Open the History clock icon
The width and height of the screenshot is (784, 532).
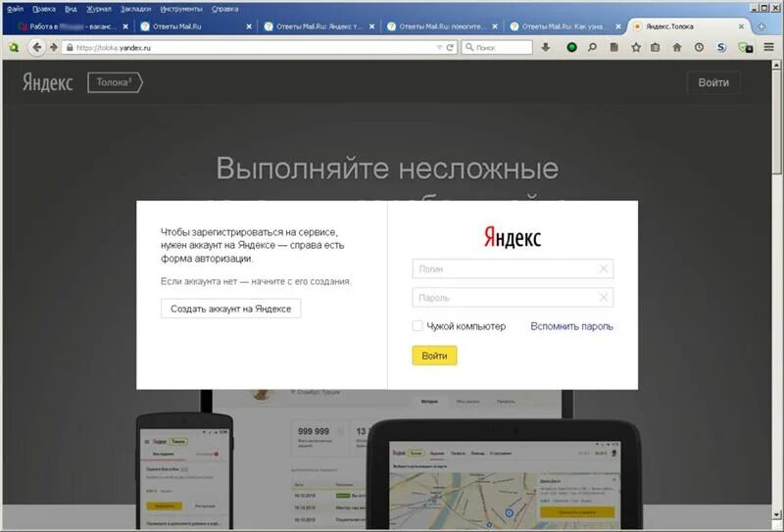point(699,47)
